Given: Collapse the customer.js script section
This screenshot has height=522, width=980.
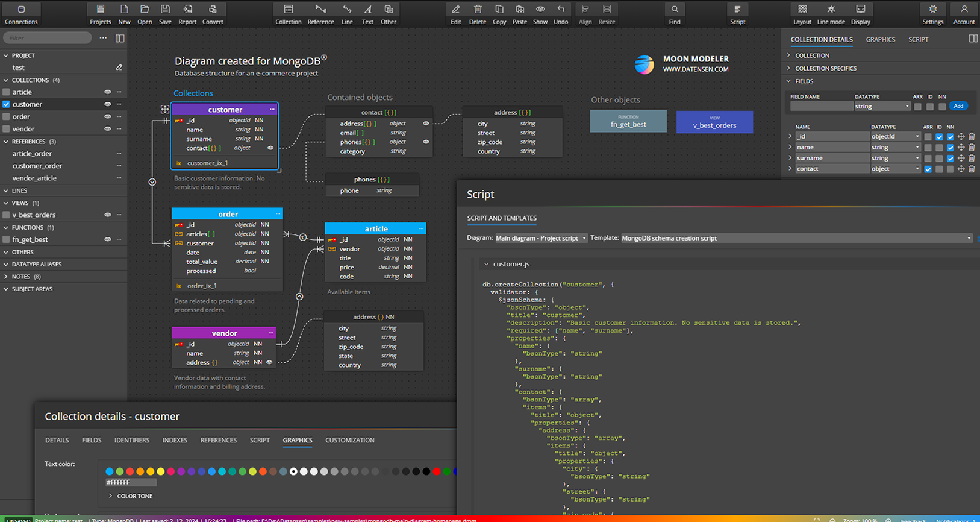Looking at the screenshot, I should click(x=486, y=264).
